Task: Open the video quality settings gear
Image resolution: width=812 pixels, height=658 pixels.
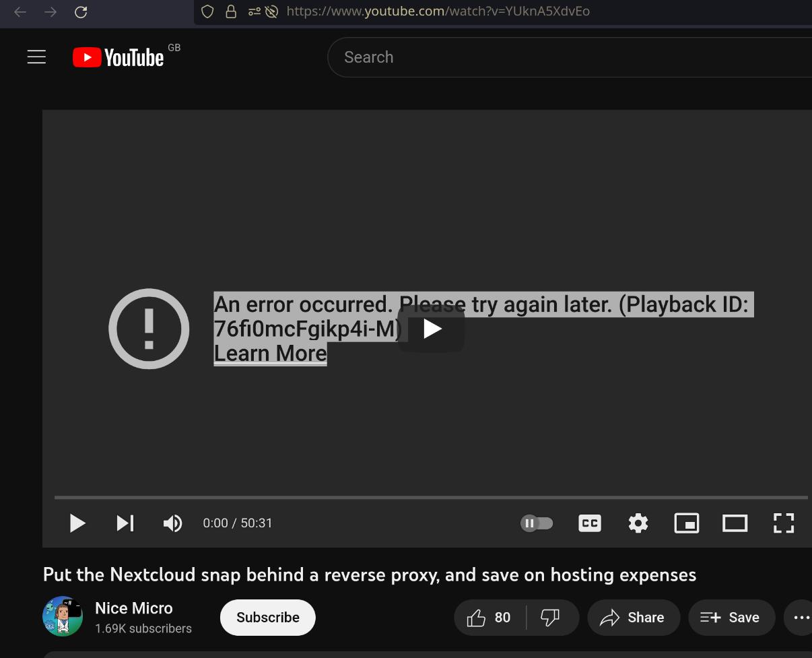Action: pos(638,523)
